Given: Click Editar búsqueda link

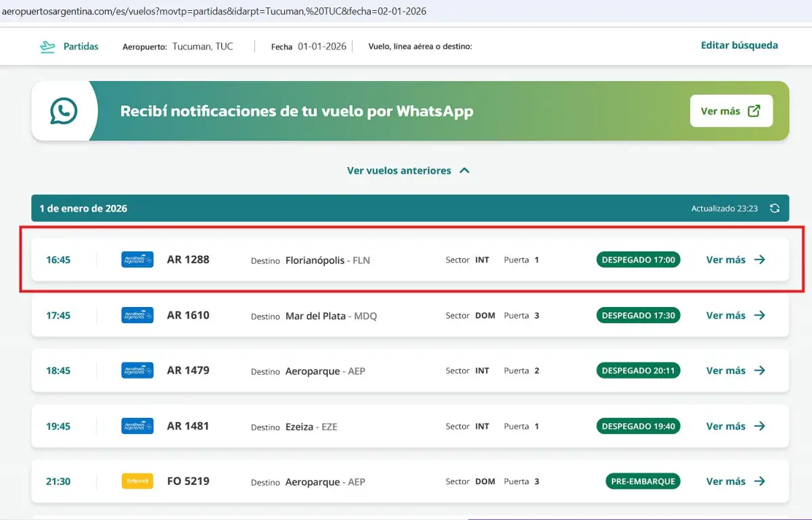Looking at the screenshot, I should point(739,45).
